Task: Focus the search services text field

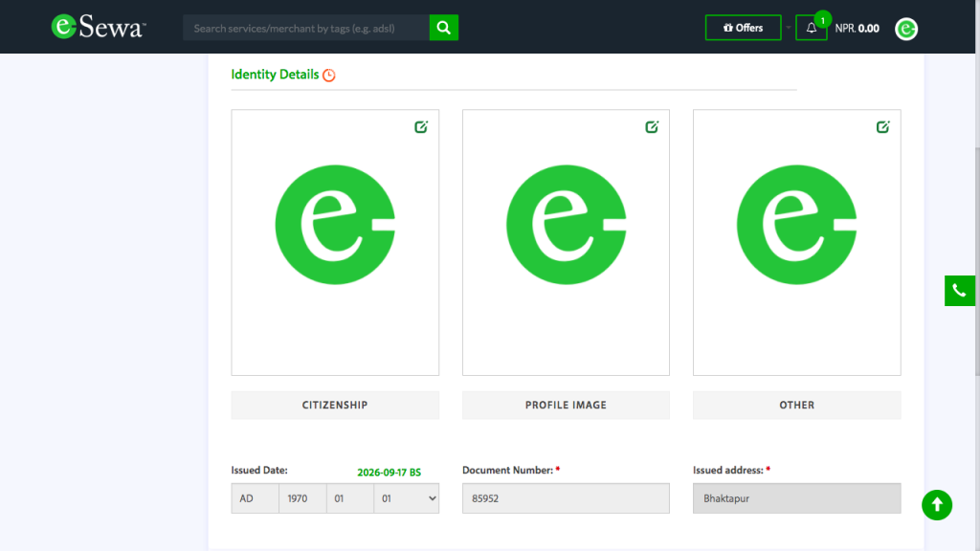Action: 305,28
